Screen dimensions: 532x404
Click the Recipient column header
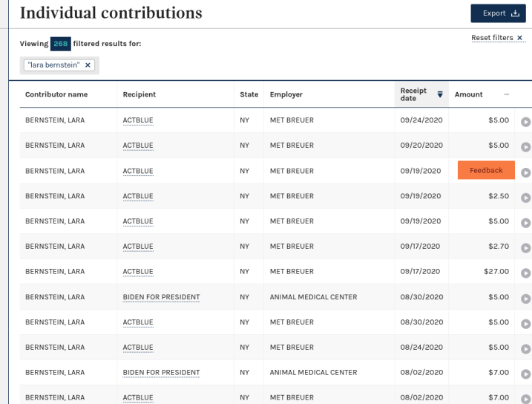coord(139,94)
